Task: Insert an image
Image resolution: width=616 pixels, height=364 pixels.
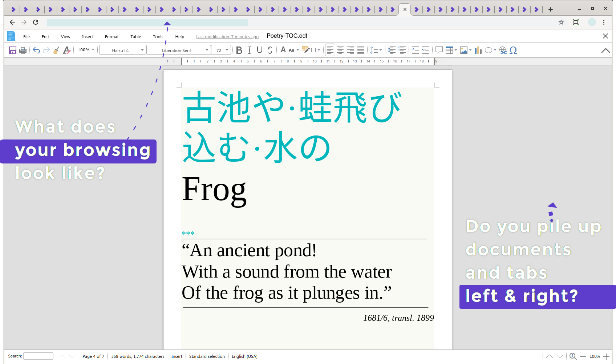Action: pos(464,50)
